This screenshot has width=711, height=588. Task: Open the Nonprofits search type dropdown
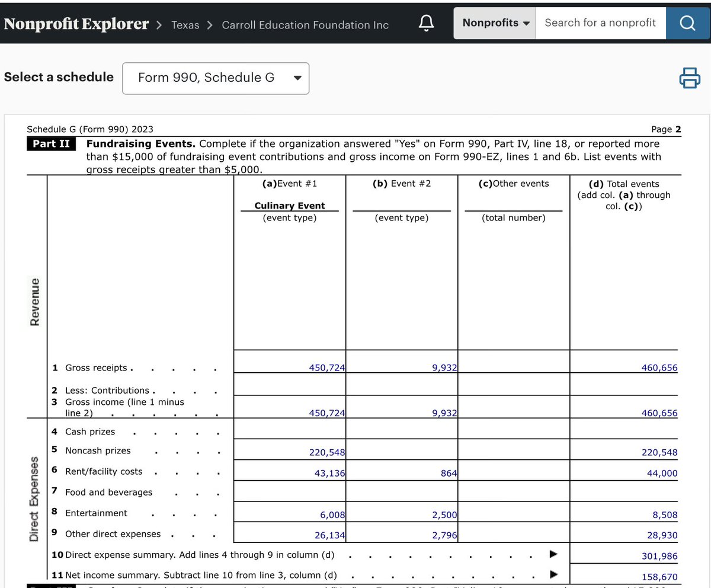click(495, 23)
